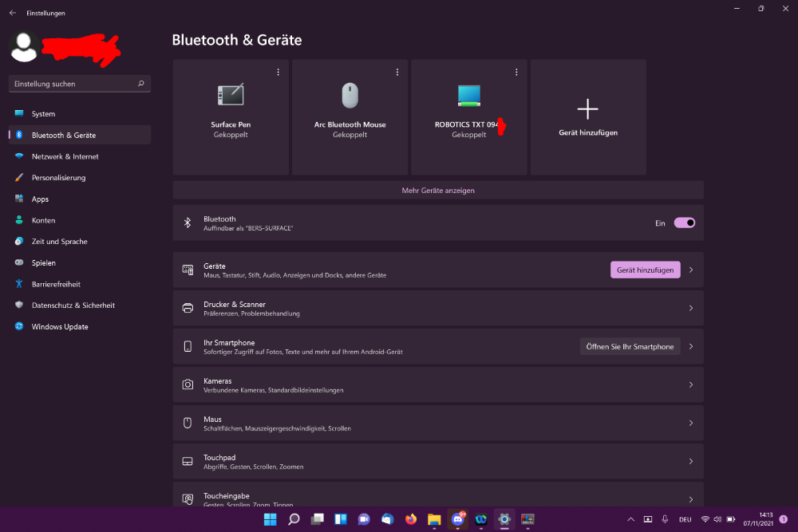
Task: Click the Wi-Fi tray icon
Action: pyautogui.click(x=705, y=519)
